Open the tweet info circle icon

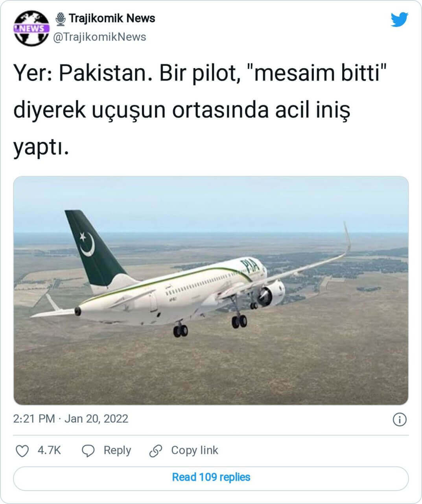pyautogui.click(x=399, y=420)
